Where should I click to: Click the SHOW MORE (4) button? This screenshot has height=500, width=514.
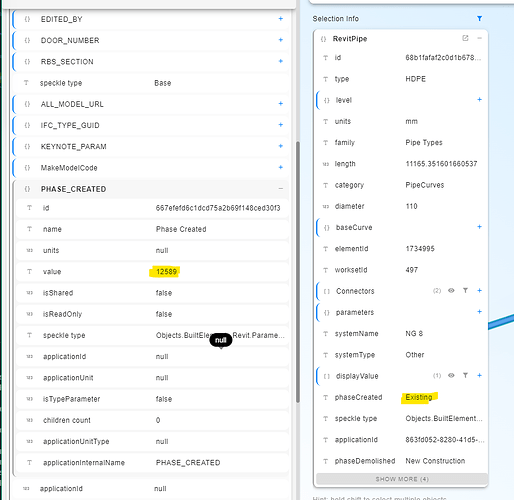coord(401,479)
